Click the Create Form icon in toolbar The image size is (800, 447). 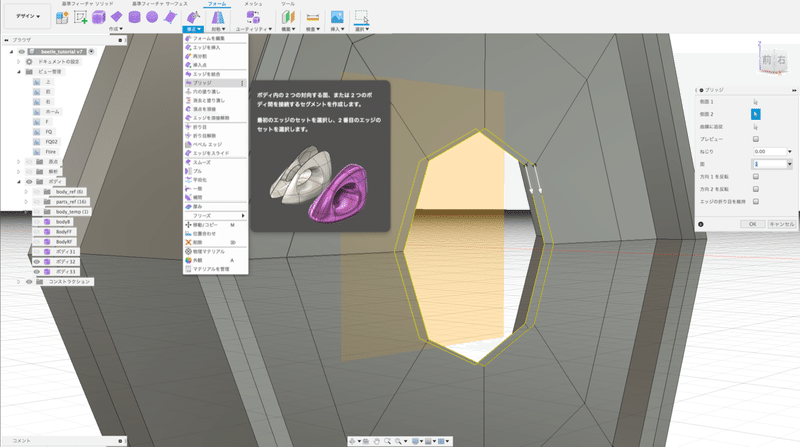(x=62, y=17)
